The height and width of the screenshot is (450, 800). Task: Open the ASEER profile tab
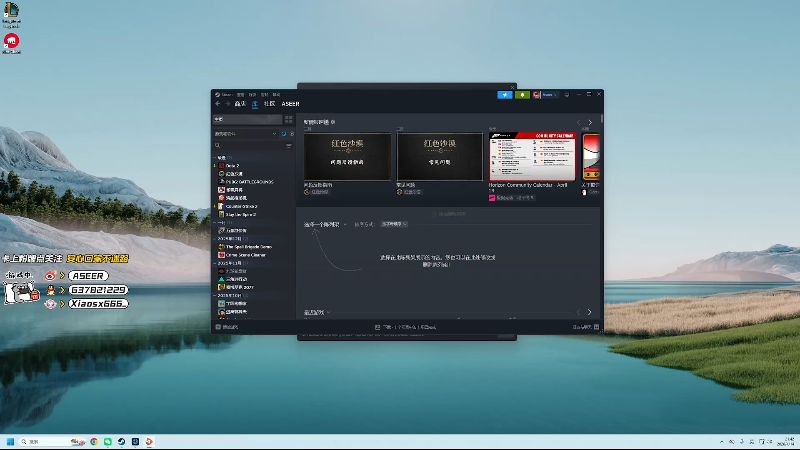tap(290, 104)
